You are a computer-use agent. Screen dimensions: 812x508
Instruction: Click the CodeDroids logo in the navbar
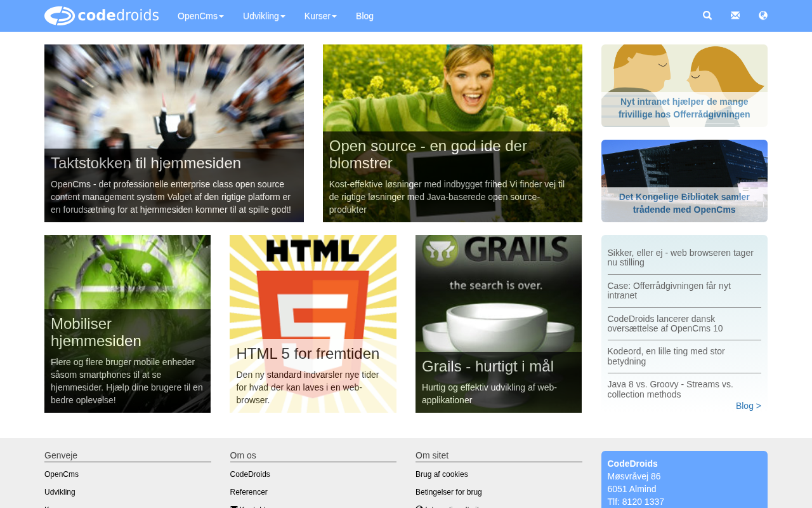pos(101,16)
